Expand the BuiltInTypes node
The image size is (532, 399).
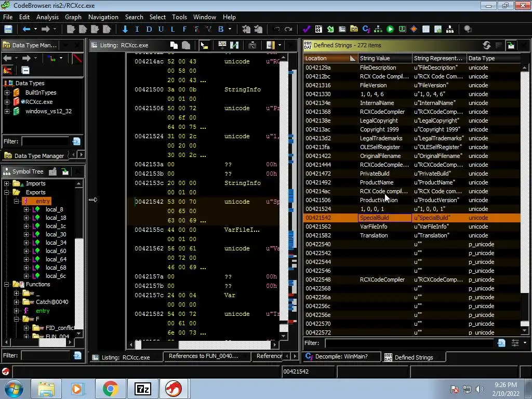pos(7,92)
